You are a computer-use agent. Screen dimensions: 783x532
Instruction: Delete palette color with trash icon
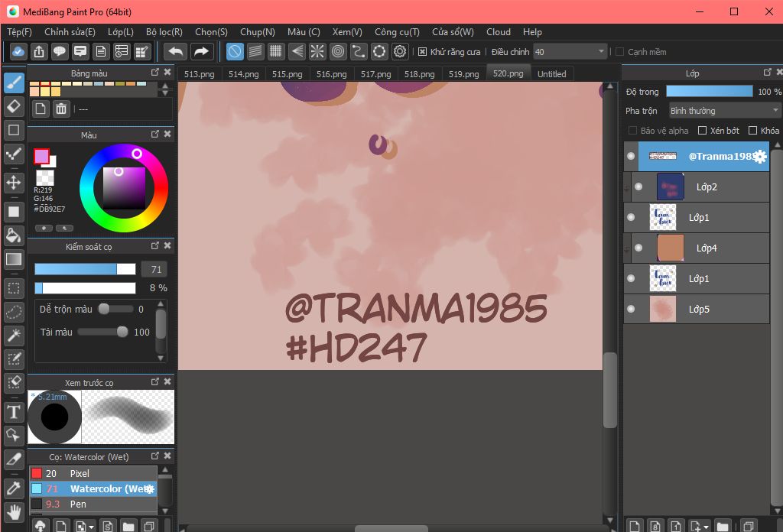(61, 109)
